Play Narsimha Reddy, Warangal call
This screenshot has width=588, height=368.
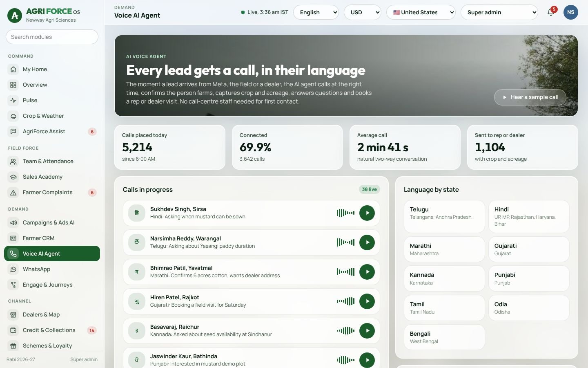tap(367, 242)
